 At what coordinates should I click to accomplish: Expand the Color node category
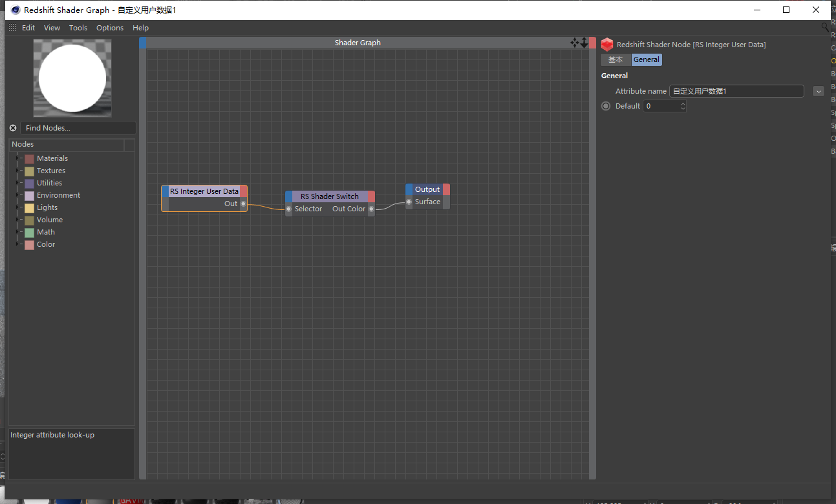tap(18, 244)
